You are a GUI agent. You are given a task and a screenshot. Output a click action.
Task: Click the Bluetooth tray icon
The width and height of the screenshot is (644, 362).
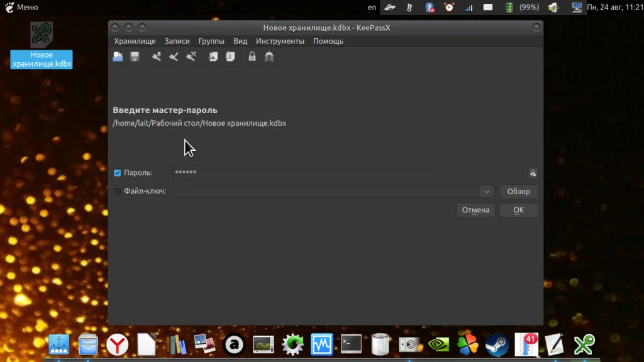[430, 7]
